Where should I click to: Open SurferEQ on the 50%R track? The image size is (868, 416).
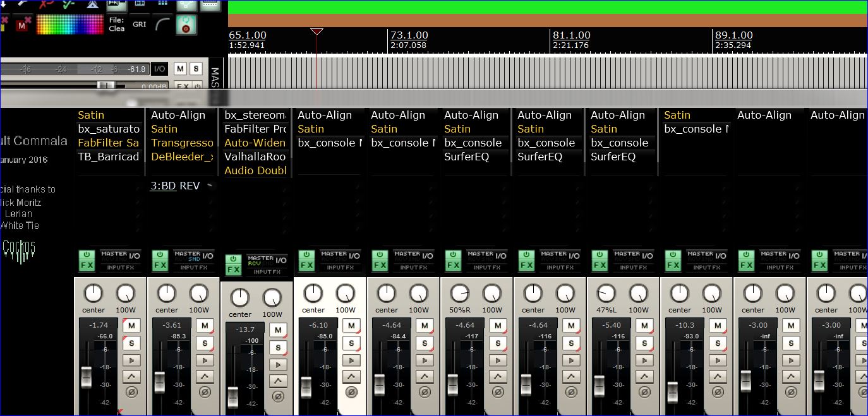click(467, 157)
